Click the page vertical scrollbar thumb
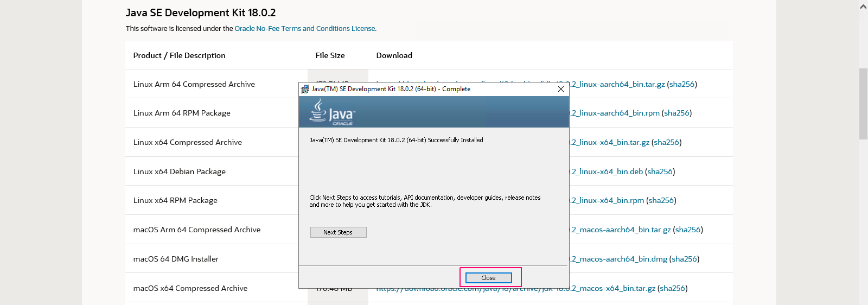The height and width of the screenshot is (305, 868). (x=863, y=104)
